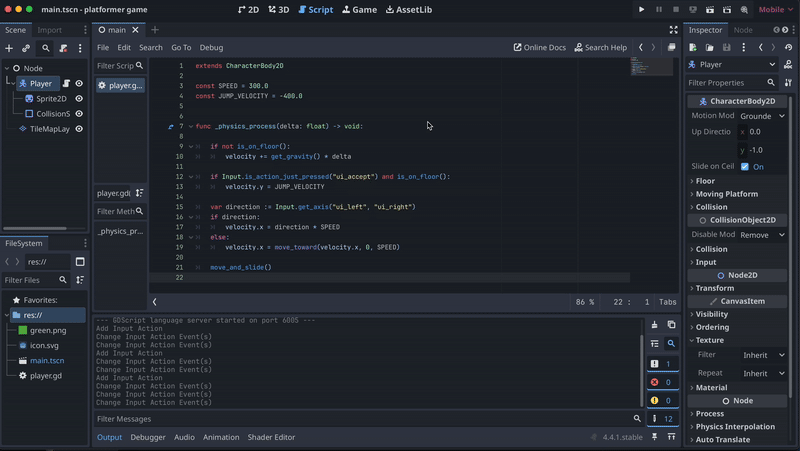Click the Instantiate Child Scene link icon

(x=26, y=48)
